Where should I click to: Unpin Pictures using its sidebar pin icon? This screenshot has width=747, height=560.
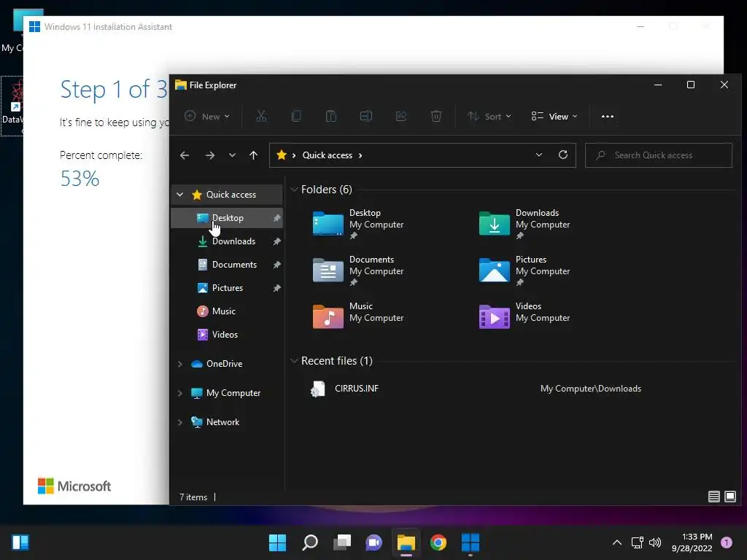click(276, 288)
